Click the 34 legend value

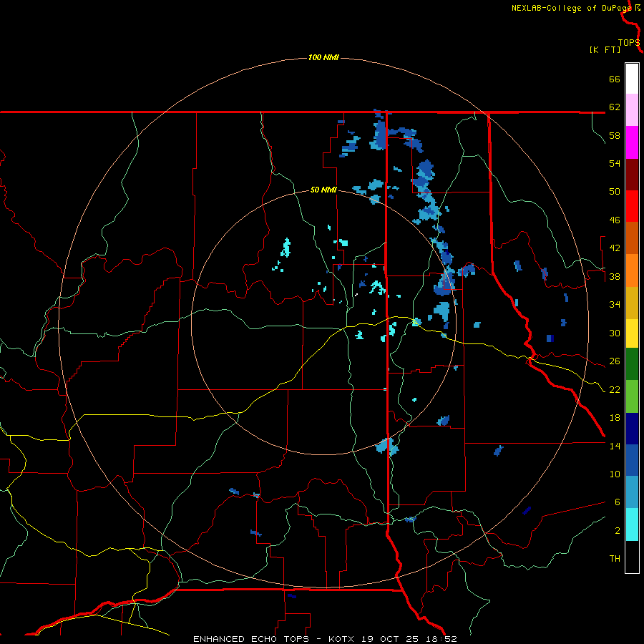(615, 305)
